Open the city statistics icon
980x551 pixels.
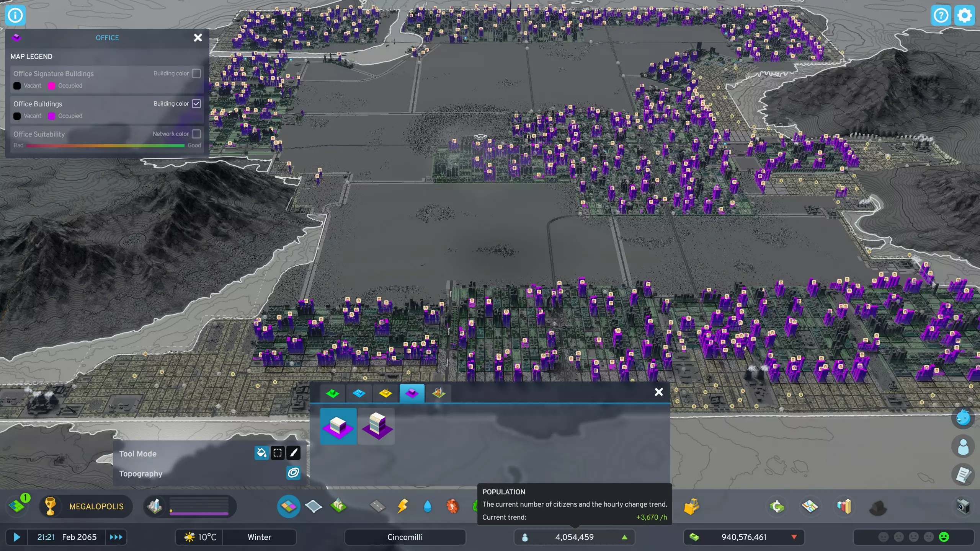pyautogui.click(x=844, y=506)
